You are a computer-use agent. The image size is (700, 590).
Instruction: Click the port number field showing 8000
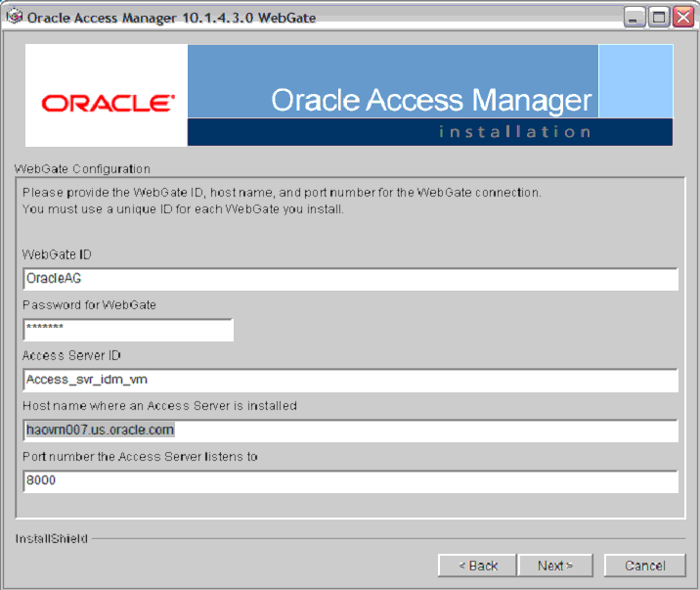(x=350, y=481)
